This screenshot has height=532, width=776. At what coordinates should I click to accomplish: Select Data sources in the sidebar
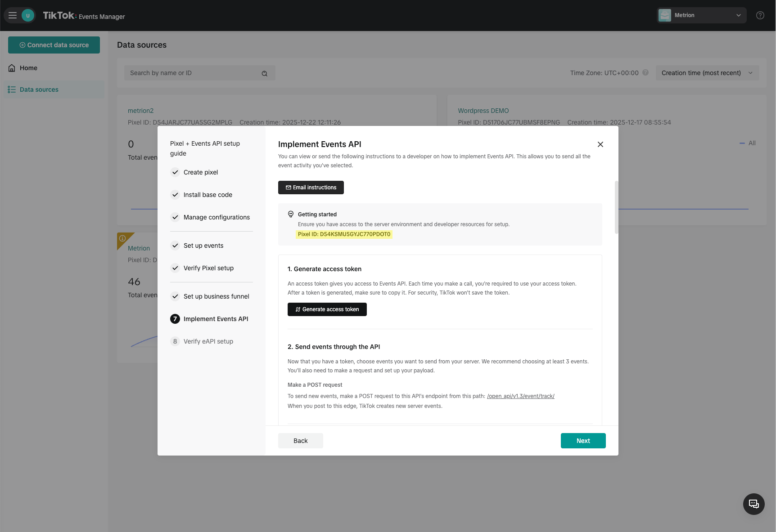click(x=54, y=89)
